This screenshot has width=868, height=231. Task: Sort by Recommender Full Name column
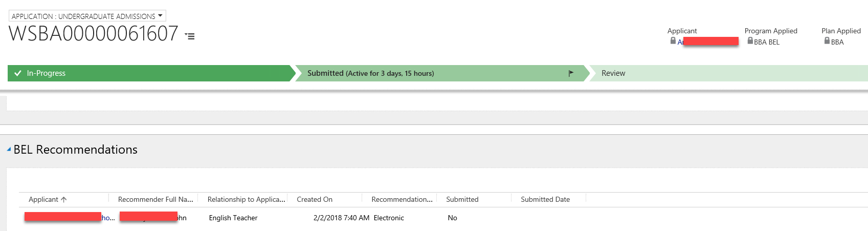click(x=155, y=200)
